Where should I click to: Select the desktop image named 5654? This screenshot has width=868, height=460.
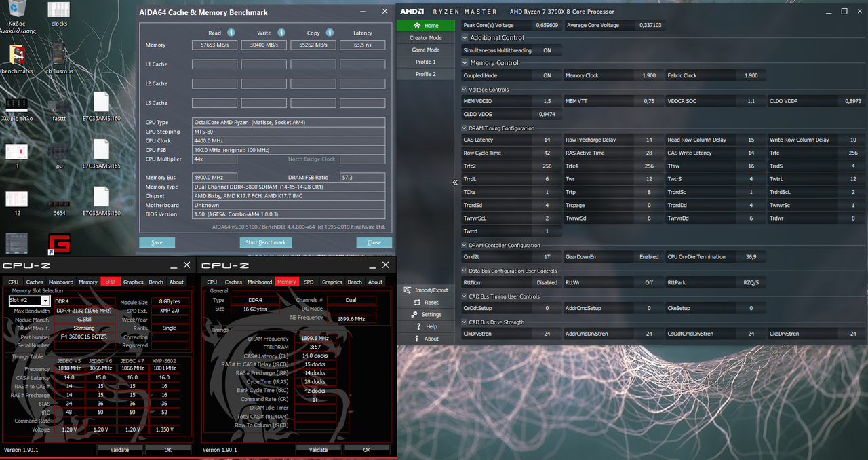[59, 206]
